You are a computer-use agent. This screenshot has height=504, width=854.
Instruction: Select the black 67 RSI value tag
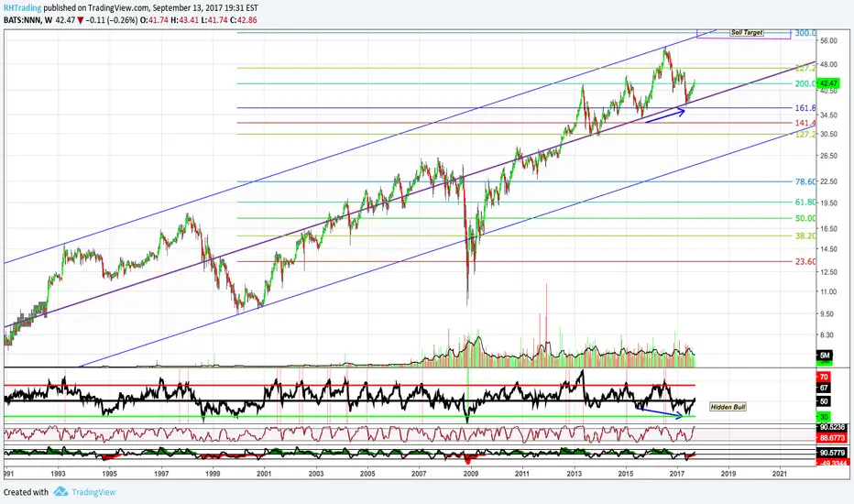pyautogui.click(x=824, y=388)
